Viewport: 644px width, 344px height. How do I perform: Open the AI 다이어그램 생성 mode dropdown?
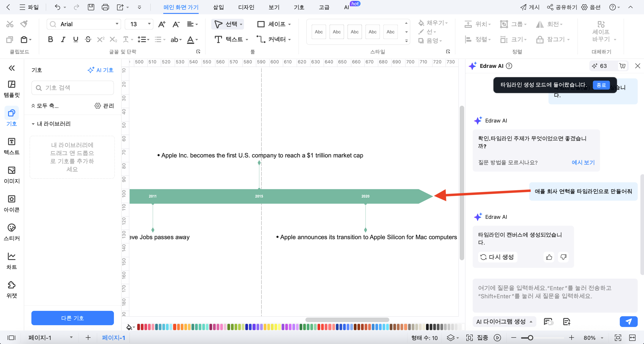(504, 322)
